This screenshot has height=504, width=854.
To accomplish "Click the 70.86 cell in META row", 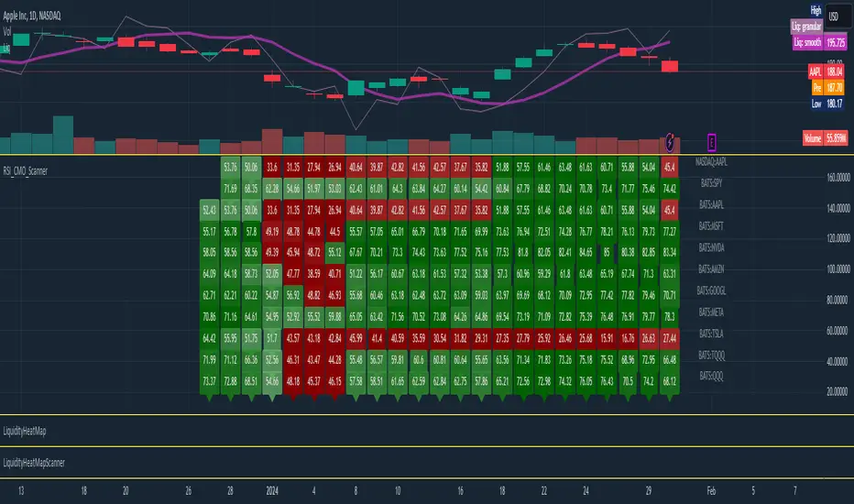I will 209,316.
